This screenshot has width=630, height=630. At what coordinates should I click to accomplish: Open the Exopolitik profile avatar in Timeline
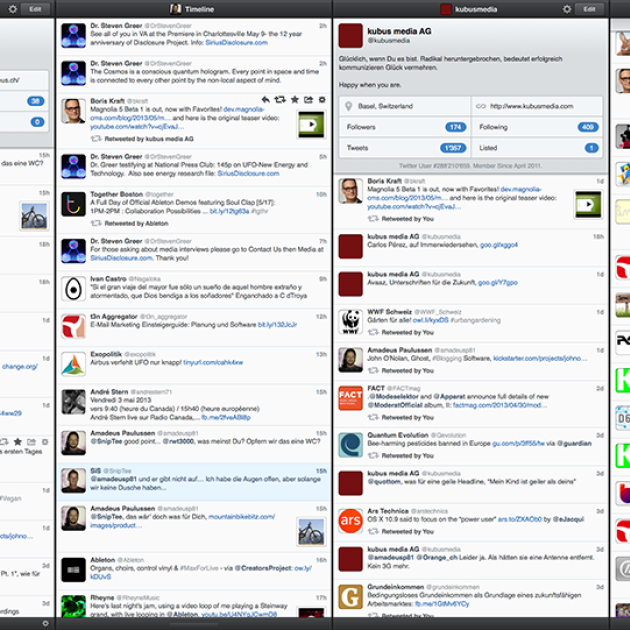73,364
